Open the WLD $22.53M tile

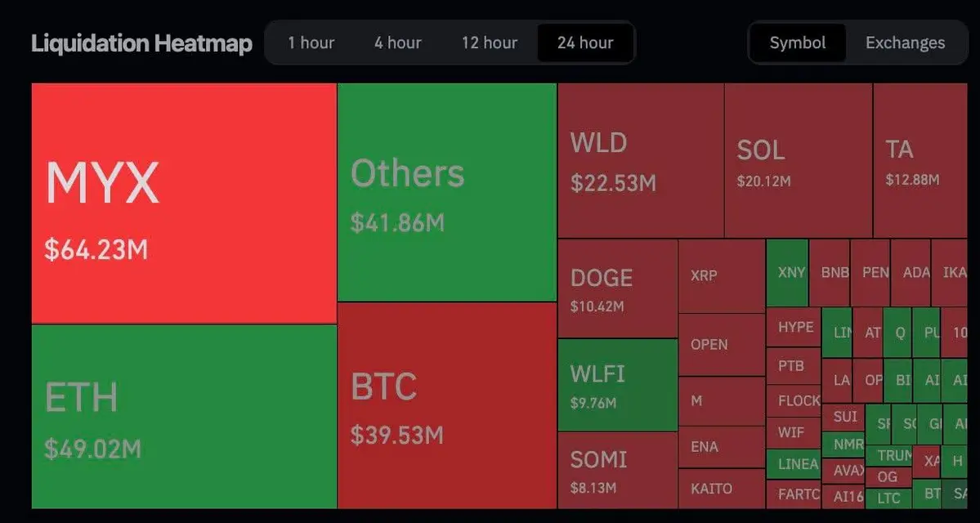point(641,160)
